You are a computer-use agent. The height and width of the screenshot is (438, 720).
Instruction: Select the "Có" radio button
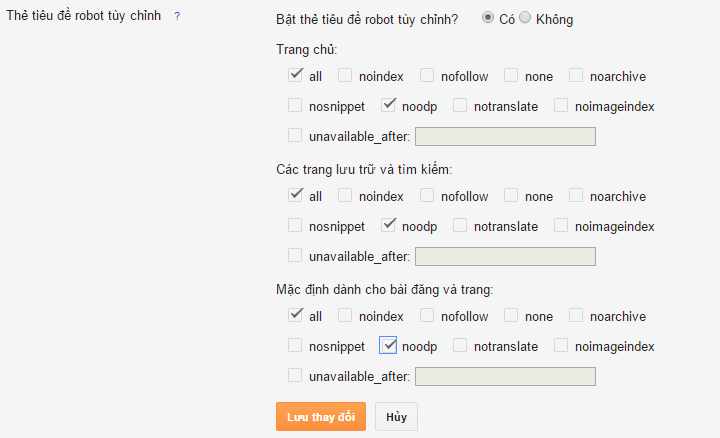point(488,18)
